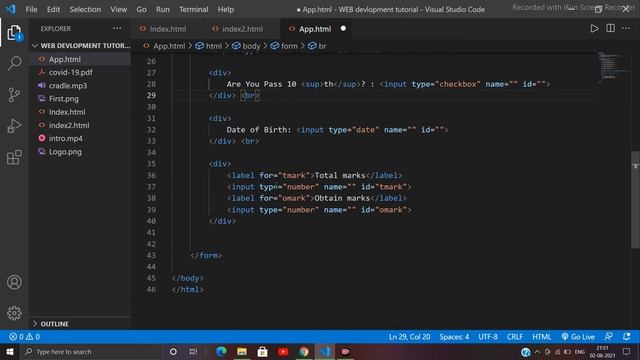Open the View menu
The image size is (640, 360).
point(118,9)
